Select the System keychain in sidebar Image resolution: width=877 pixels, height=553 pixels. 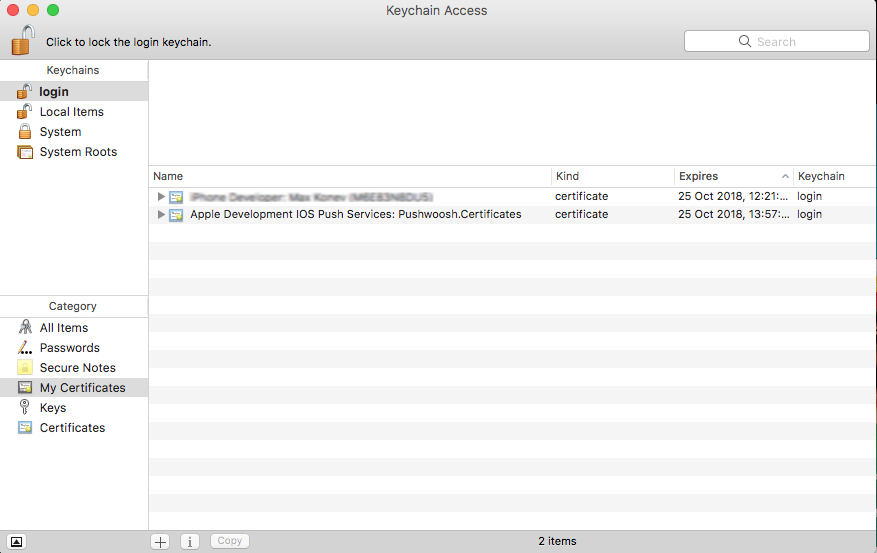point(60,132)
